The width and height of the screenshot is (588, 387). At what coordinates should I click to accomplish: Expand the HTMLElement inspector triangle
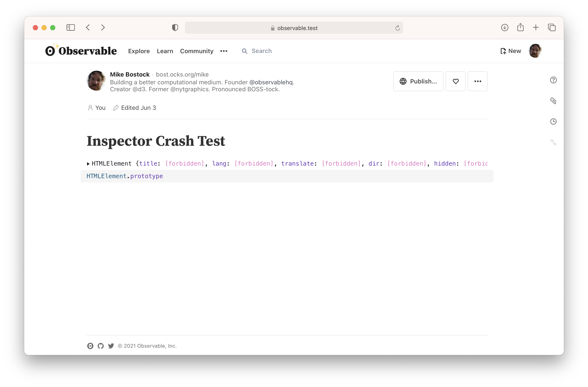[x=88, y=164]
